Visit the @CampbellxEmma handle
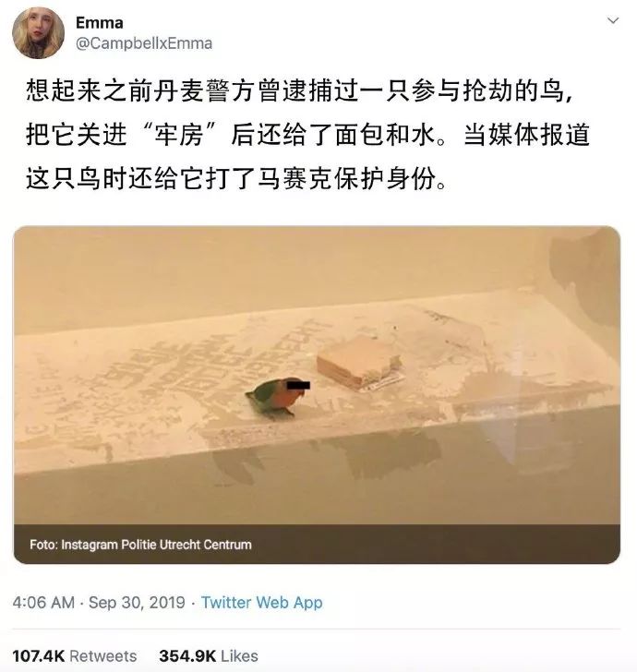This screenshot has height=672, width=637. coord(144,43)
